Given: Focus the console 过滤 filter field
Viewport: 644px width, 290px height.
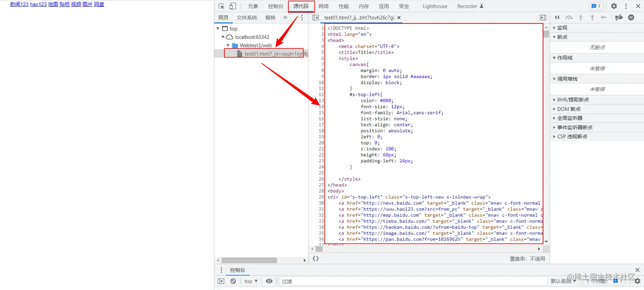Looking at the screenshot, I should coord(413,281).
